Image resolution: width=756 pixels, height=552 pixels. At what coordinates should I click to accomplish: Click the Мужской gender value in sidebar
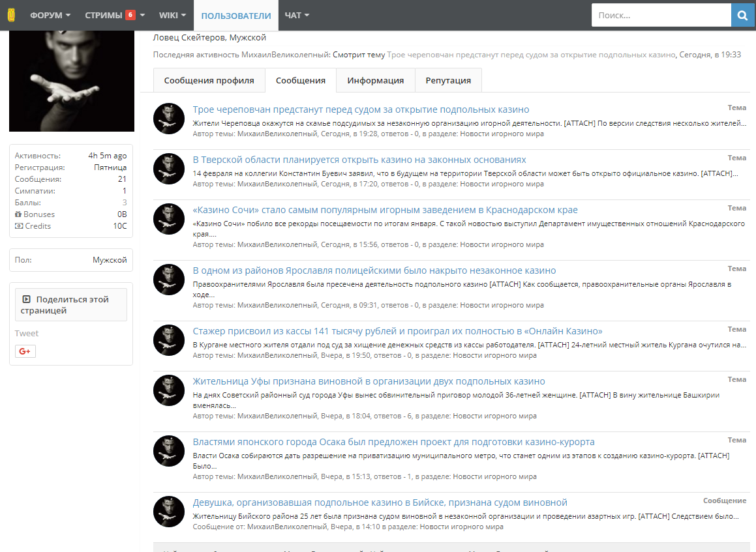click(x=110, y=260)
